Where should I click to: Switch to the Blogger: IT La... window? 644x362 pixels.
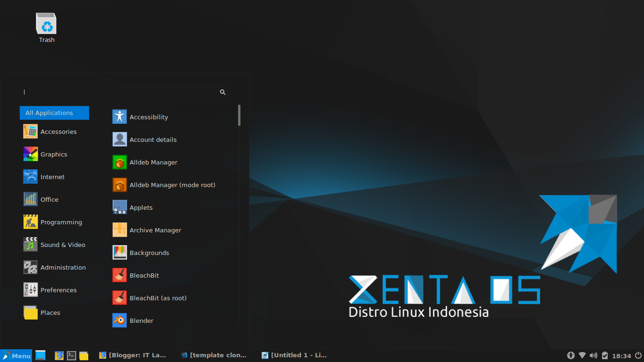132,355
